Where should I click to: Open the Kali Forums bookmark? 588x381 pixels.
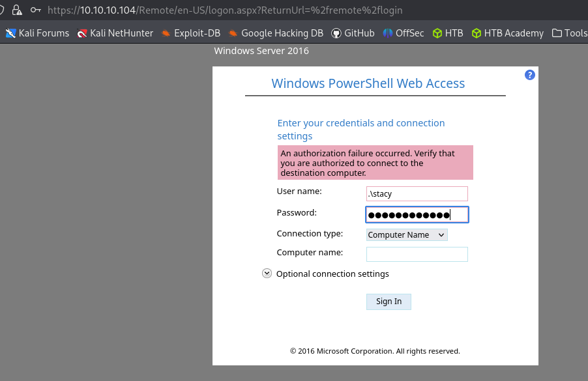(37, 33)
